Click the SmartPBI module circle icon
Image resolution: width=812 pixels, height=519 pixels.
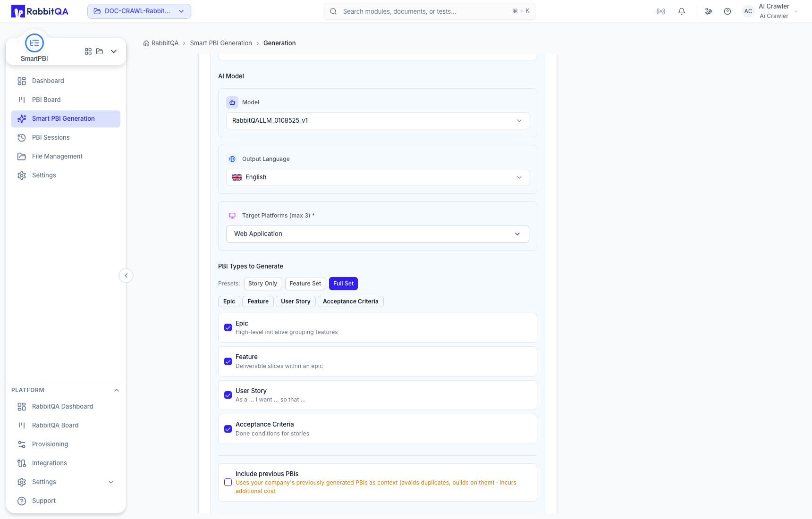(x=34, y=43)
